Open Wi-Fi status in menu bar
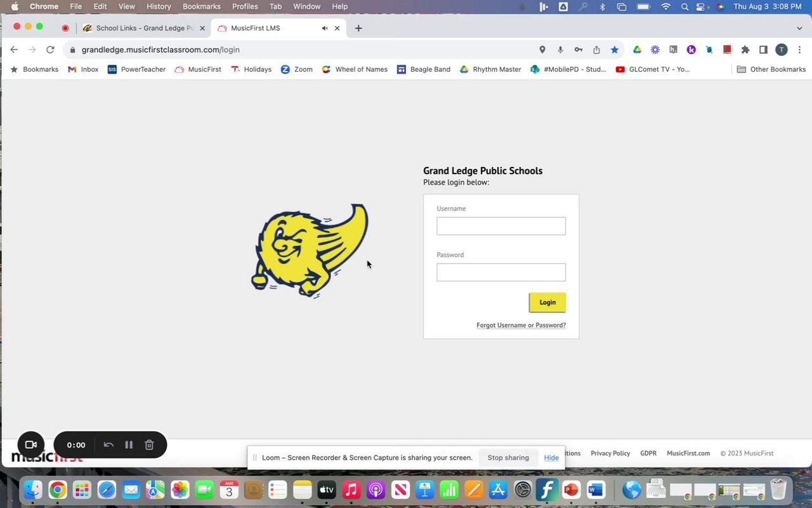Image resolution: width=812 pixels, height=508 pixels. pyautogui.click(x=665, y=6)
